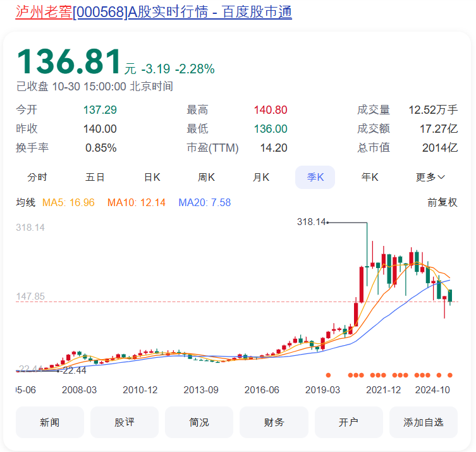Open the 新闻 button

(50, 422)
